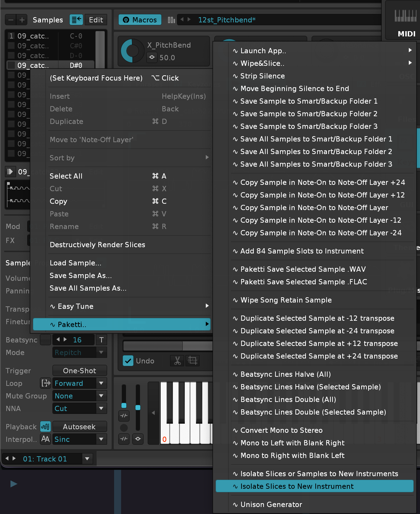Choose Strip Silence from Paketti submenu
Viewport: 420px width, 514px height.
tap(262, 76)
